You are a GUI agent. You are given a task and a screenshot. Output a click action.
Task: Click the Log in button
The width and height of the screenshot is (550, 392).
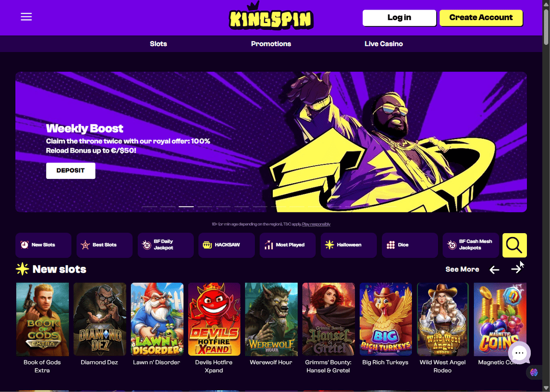(399, 18)
